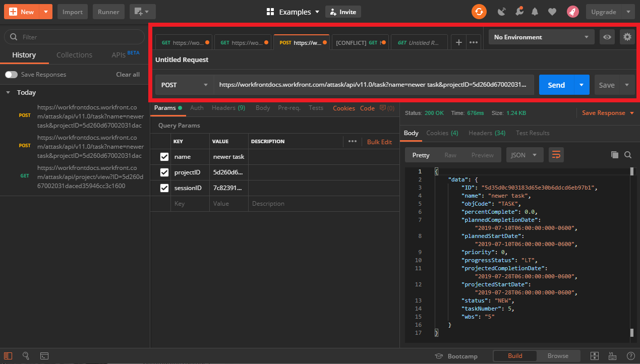This screenshot has height=364, width=640.
Task: Open the Upgrade dropdown arrow
Action: pyautogui.click(x=628, y=12)
